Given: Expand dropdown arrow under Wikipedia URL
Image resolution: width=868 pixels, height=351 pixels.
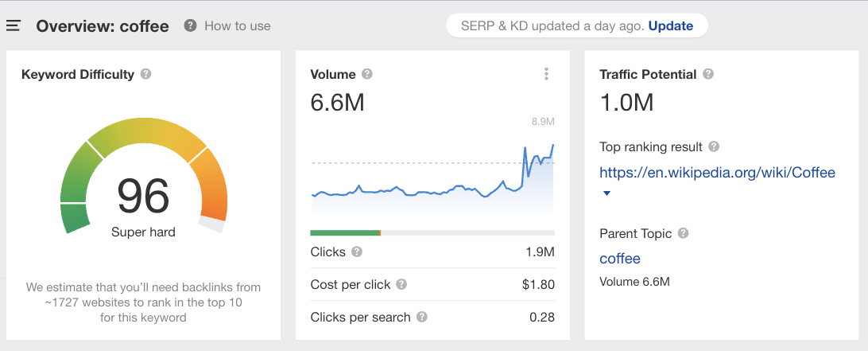Looking at the screenshot, I should click(607, 193).
